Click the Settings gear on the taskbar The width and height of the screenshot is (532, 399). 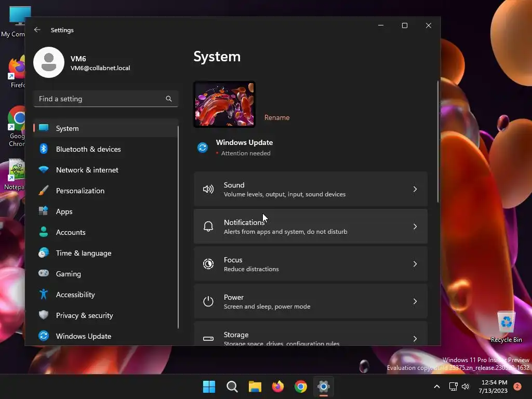tap(324, 387)
